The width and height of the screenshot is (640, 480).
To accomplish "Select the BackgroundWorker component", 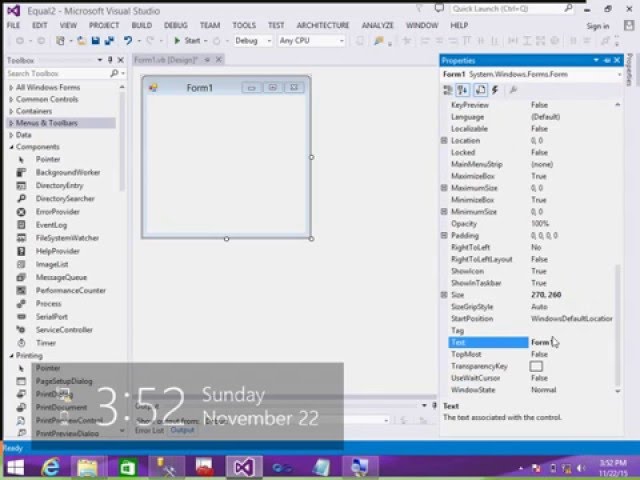I will coord(68,172).
